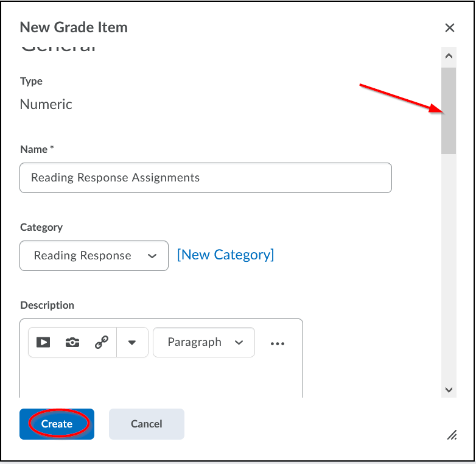Image resolution: width=476 pixels, height=464 pixels.
Task: Expand other insert options arrow
Action: tap(132, 342)
